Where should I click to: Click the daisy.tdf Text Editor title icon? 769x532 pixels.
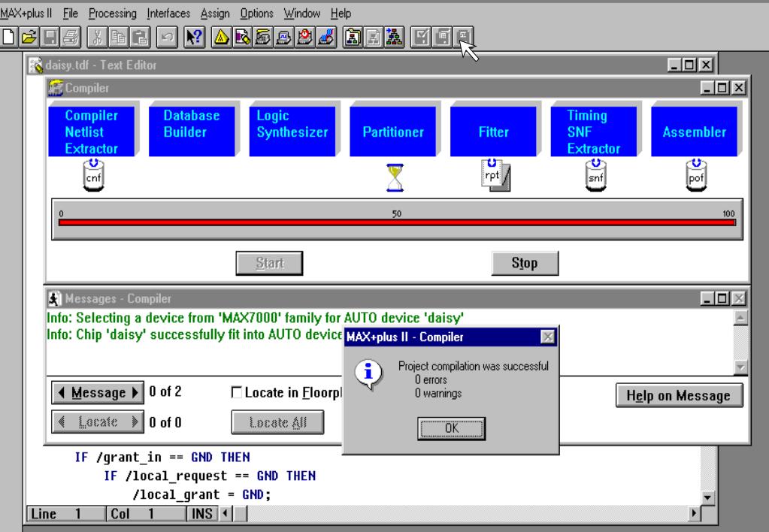[35, 65]
